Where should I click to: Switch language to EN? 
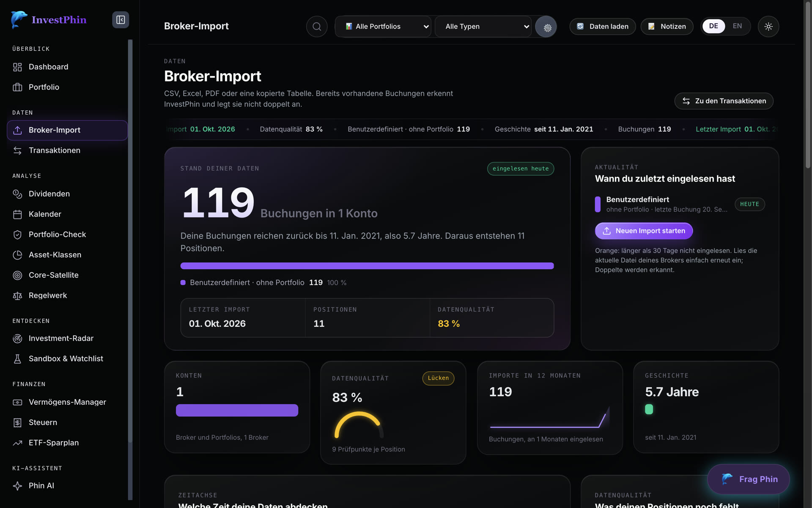coord(737,26)
